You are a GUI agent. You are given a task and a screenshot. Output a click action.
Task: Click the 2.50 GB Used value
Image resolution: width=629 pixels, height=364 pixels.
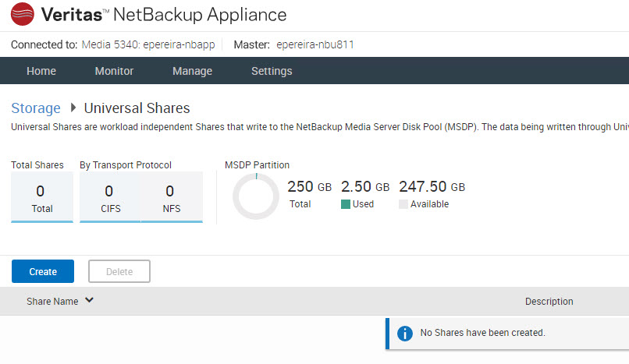(x=365, y=186)
